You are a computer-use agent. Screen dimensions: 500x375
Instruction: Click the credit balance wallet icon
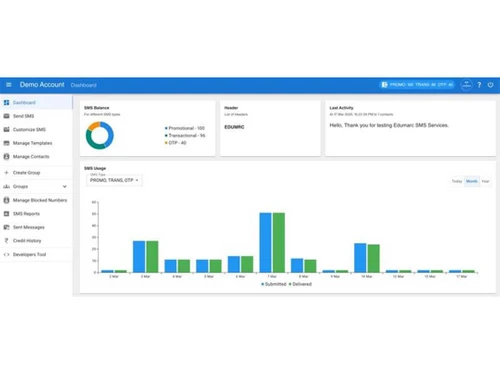click(x=384, y=85)
